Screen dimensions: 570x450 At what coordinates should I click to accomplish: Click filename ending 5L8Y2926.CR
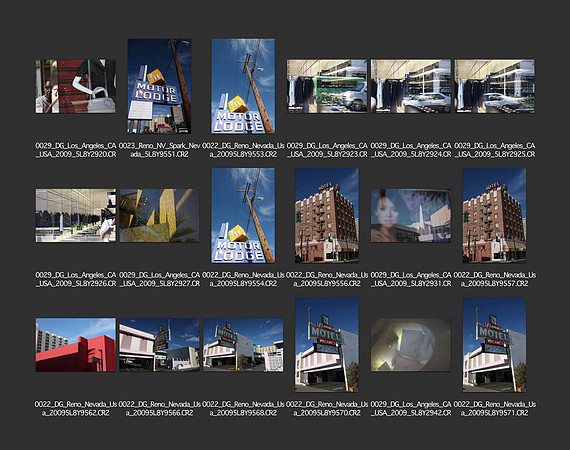pyautogui.click(x=76, y=279)
